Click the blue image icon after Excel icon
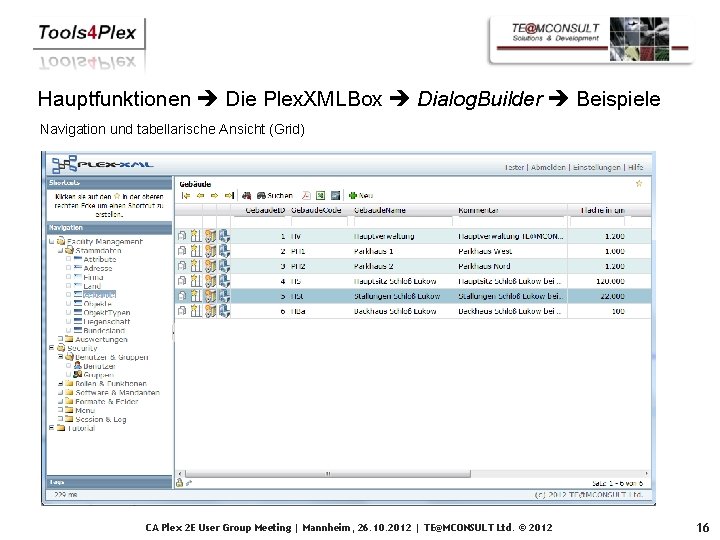 (336, 196)
